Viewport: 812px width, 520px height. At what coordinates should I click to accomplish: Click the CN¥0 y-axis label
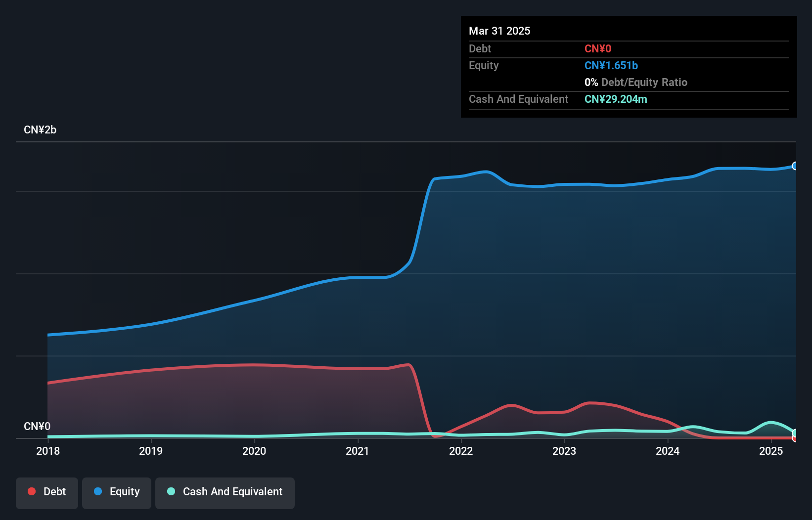pos(37,427)
